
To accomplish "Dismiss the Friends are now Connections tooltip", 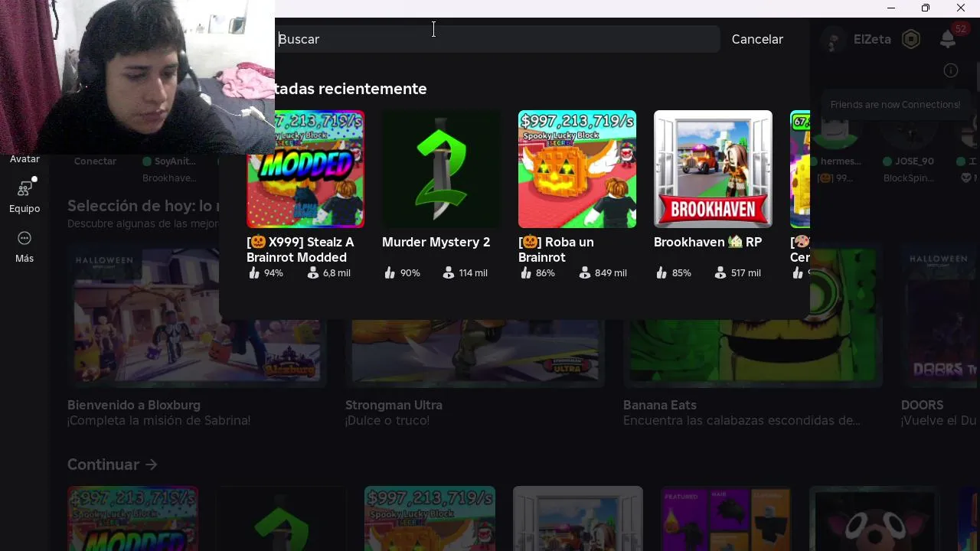I will 895,105.
